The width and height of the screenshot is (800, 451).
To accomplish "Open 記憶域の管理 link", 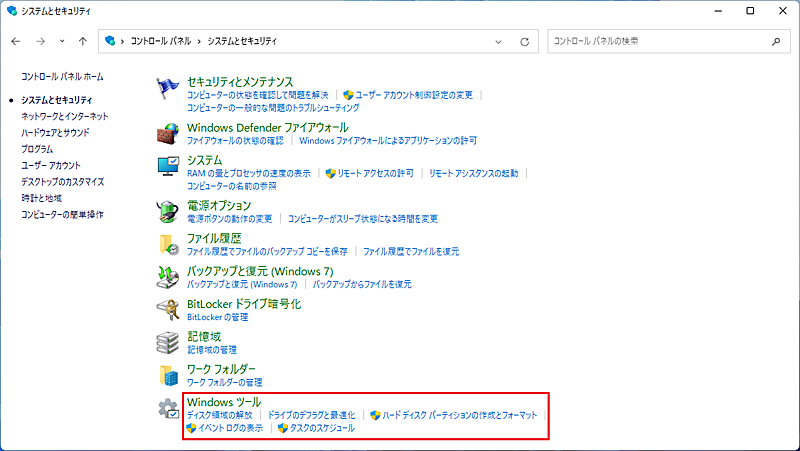I will 212,349.
